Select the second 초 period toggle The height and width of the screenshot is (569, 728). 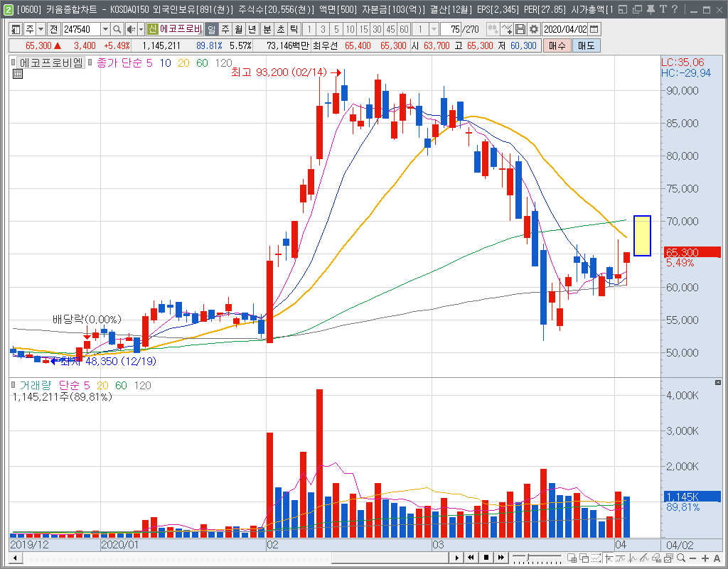pyautogui.click(x=280, y=29)
